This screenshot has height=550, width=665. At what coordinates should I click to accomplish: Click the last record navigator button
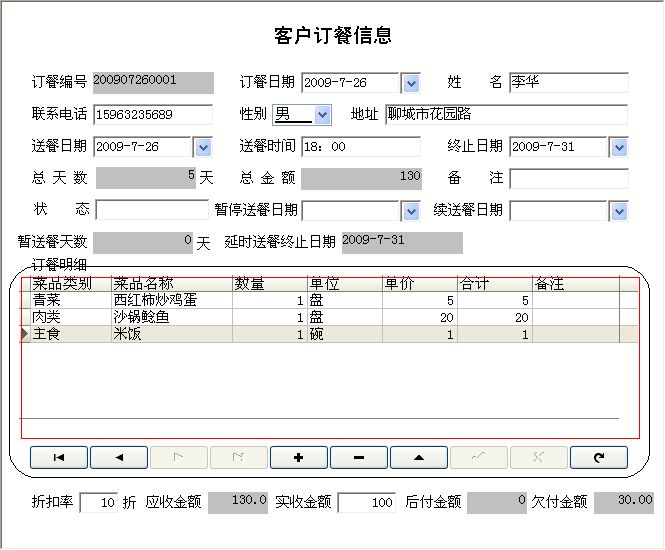click(x=239, y=457)
